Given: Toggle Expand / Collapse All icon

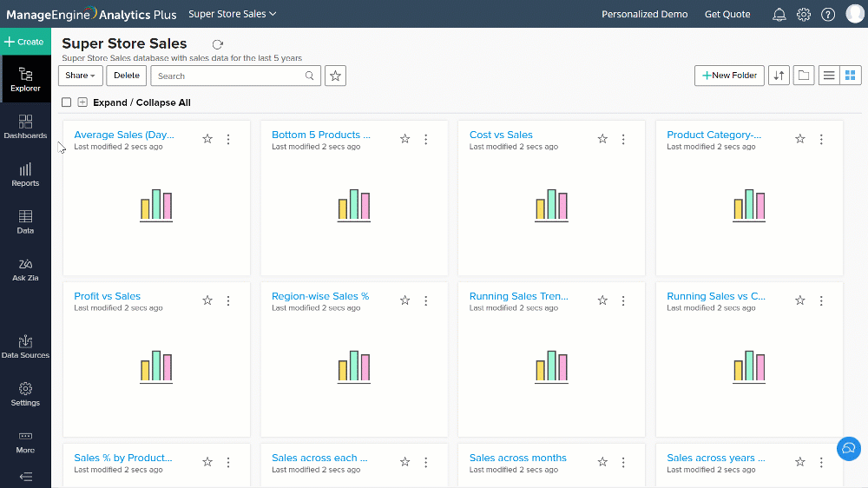Looking at the screenshot, I should pos(82,102).
